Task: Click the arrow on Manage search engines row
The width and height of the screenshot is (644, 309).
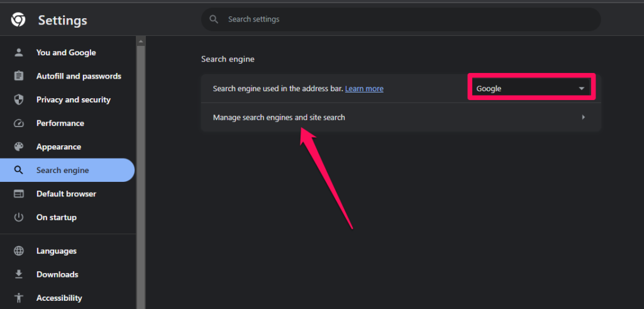Action: click(583, 118)
